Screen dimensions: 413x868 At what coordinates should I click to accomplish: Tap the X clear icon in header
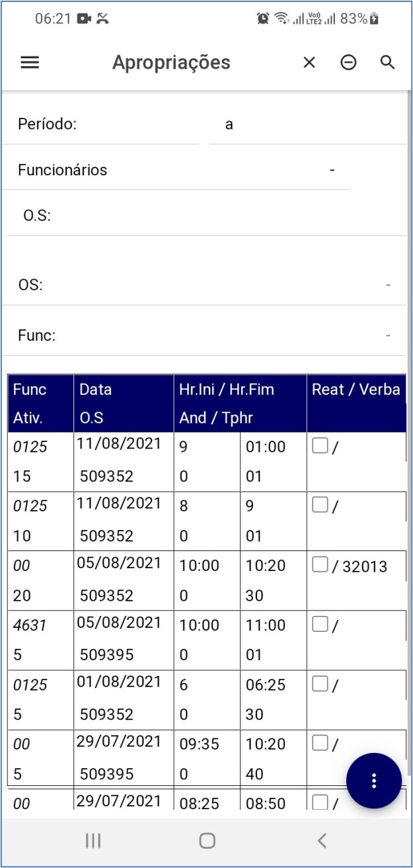[309, 62]
